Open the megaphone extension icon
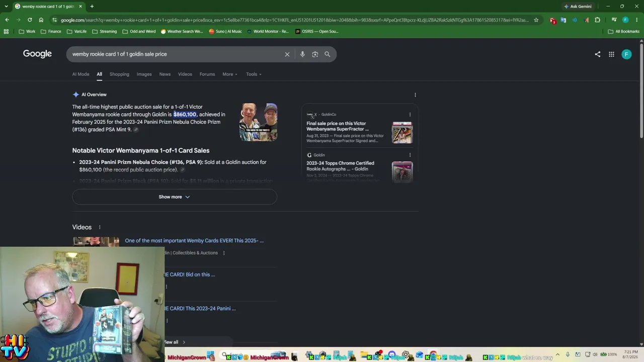 coord(586,20)
